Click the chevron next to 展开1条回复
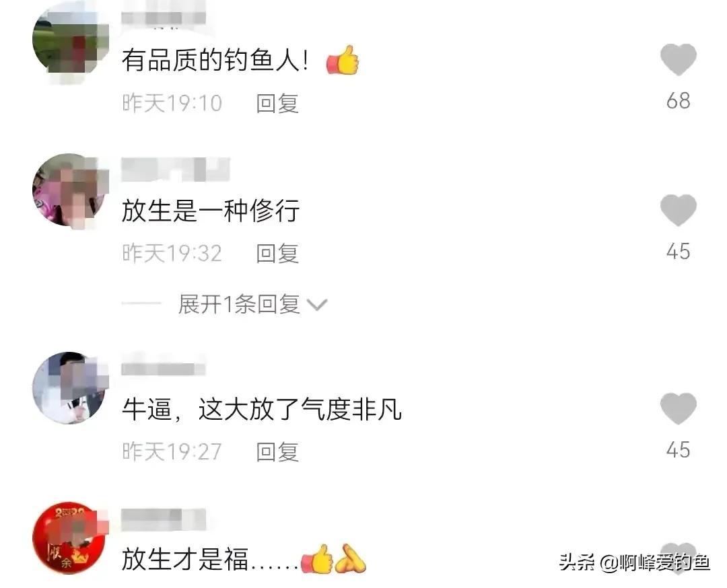727x588 pixels. coord(318,305)
